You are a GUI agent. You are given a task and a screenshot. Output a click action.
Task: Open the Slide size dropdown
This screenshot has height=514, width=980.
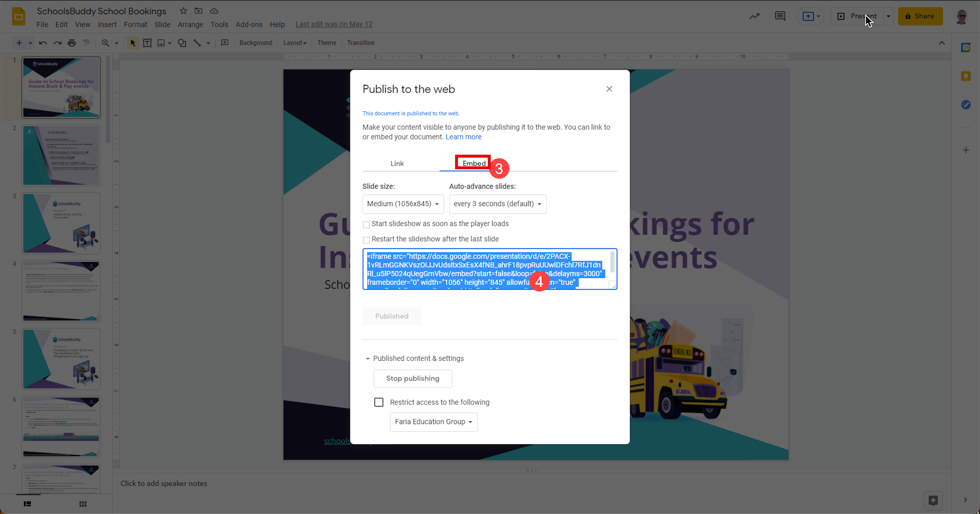pos(403,204)
